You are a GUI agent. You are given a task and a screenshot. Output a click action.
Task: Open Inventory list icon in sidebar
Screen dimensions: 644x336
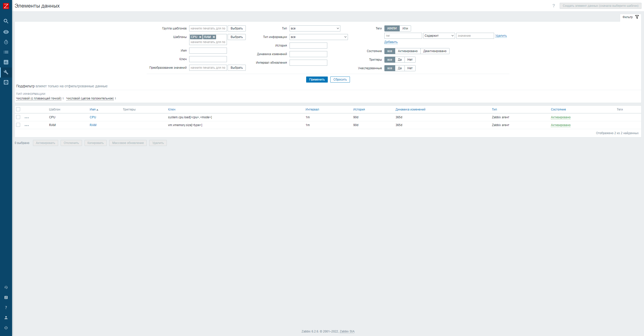pos(6,52)
